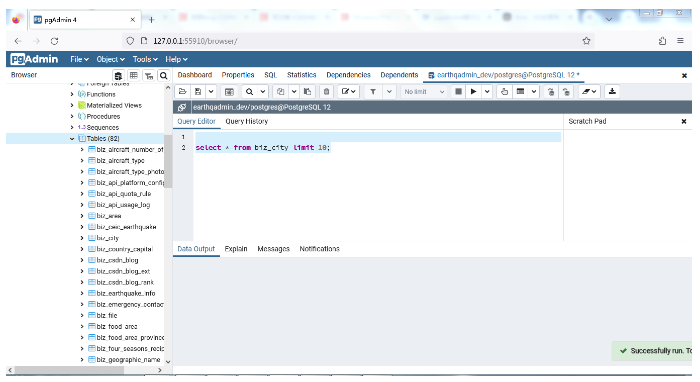Image resolution: width=700 pixels, height=382 pixels.
Task: Click View Data grid icon in Browser panel
Action: [133, 75]
